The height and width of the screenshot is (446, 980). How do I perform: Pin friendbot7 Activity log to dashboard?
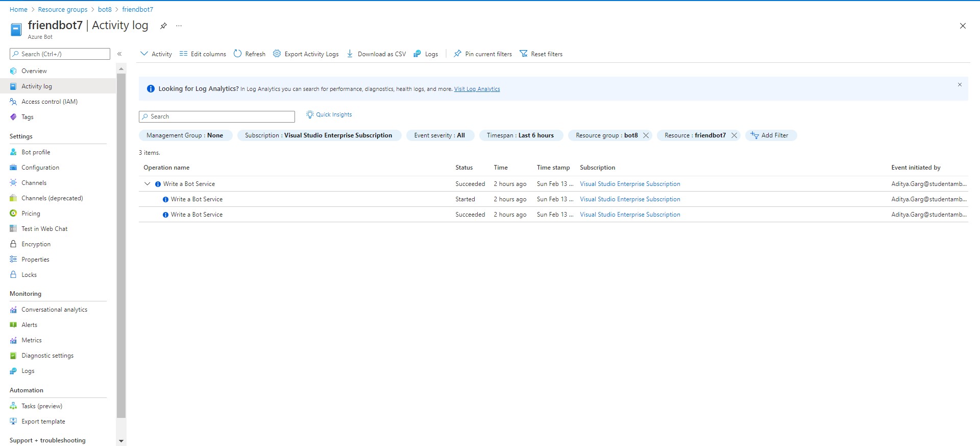click(163, 26)
